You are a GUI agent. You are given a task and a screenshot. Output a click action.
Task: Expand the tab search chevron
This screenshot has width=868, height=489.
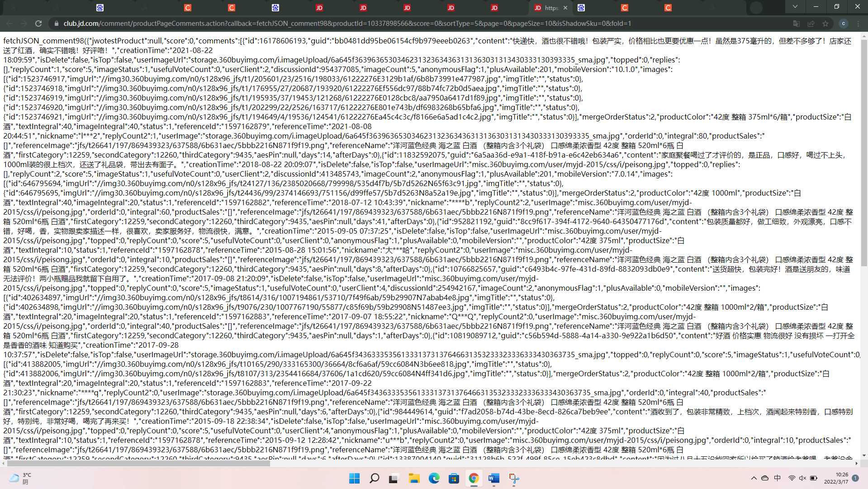tap(795, 7)
